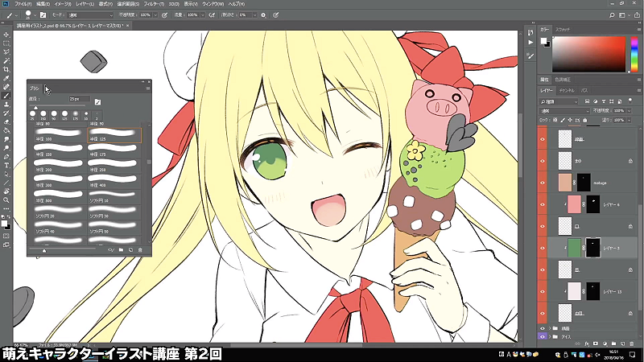This screenshot has height=362, width=644.
Task: Switch to the スウォッチ tab
Action: click(x=563, y=30)
